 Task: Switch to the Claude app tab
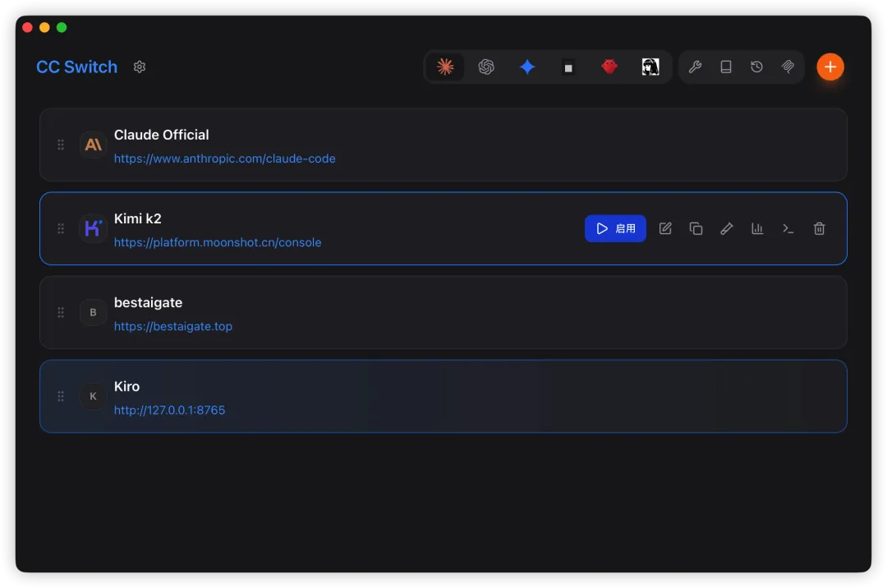tap(445, 67)
